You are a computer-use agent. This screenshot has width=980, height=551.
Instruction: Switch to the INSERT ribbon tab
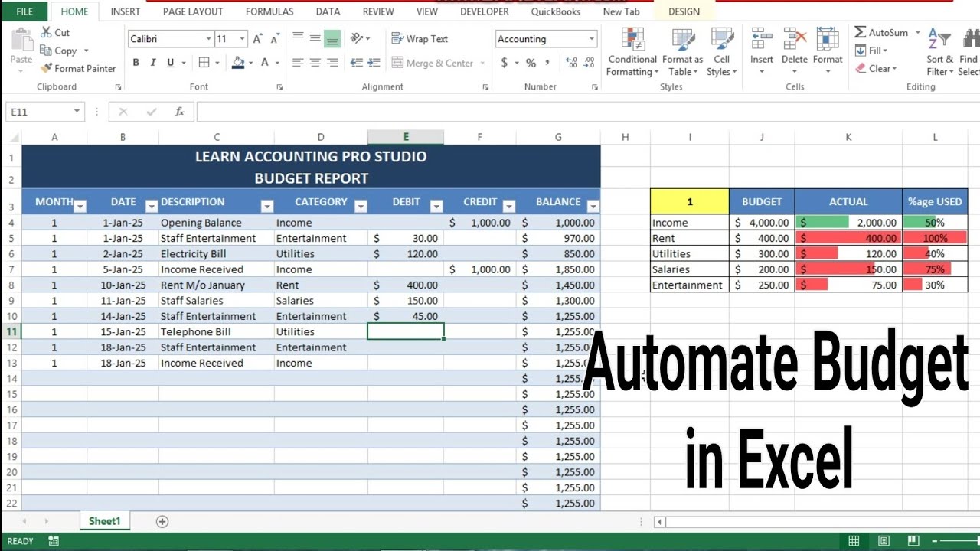coord(126,11)
